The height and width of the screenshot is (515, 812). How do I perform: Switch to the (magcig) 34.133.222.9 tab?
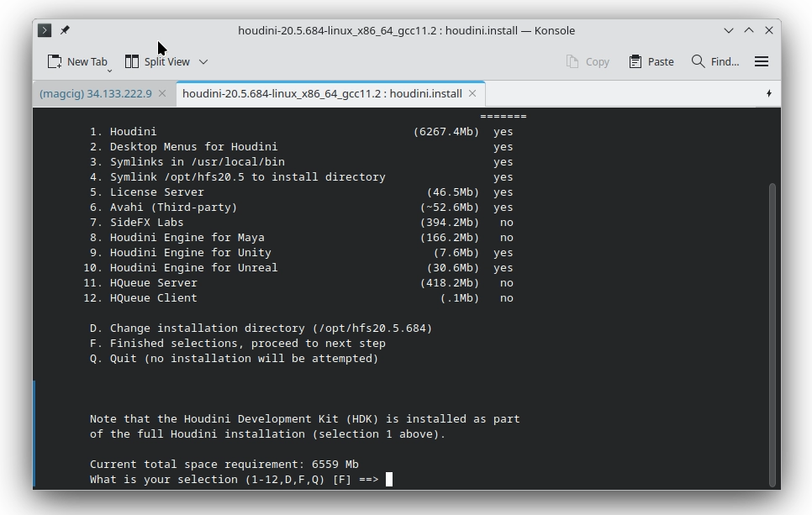point(96,94)
